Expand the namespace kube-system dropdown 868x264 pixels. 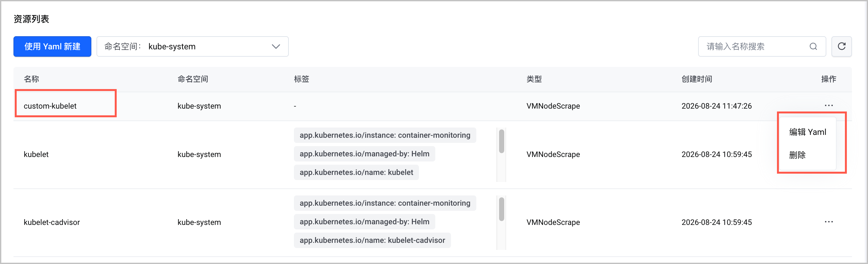192,46
